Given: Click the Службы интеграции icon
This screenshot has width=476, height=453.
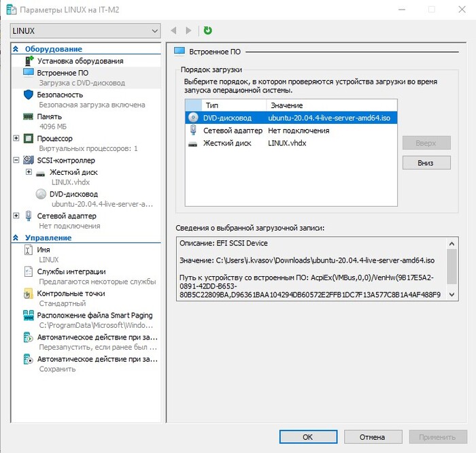Looking at the screenshot, I should 28,271.
